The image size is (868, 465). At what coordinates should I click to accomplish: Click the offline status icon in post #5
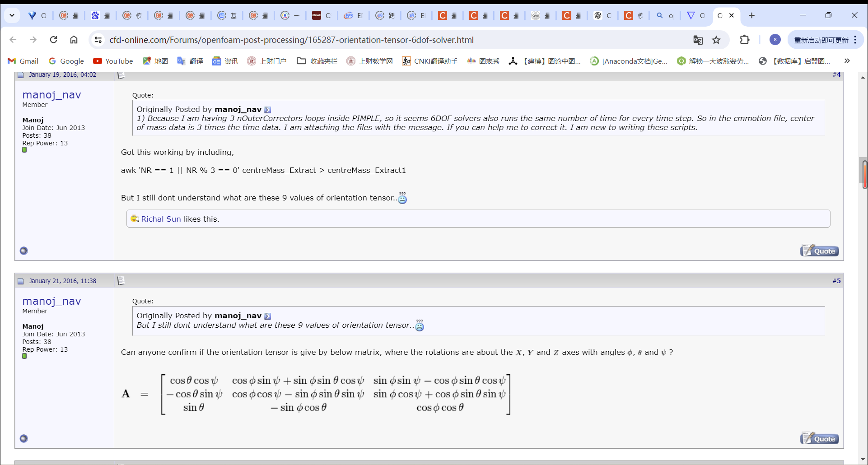pyautogui.click(x=24, y=438)
